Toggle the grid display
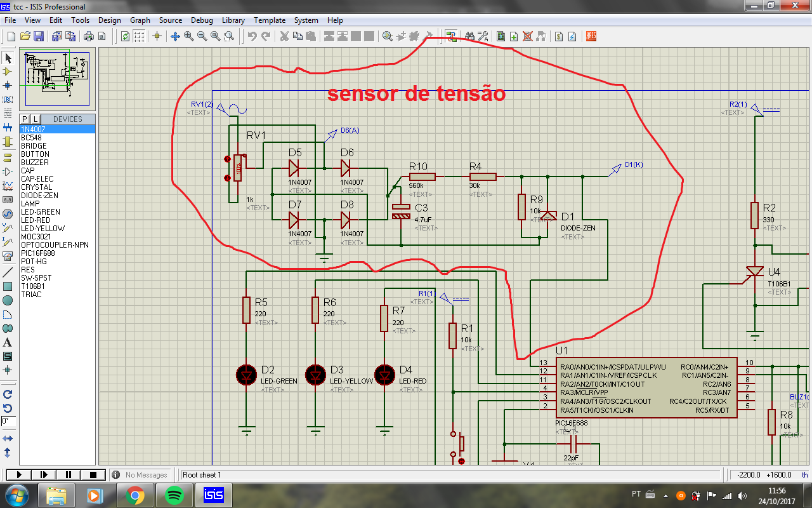812x508 pixels. pyautogui.click(x=139, y=36)
